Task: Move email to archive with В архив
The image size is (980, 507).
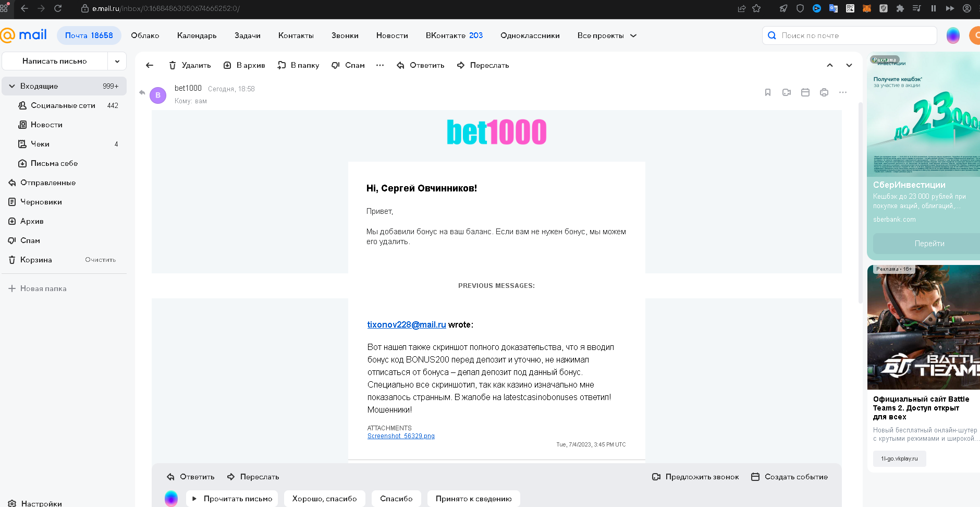Action: coord(244,65)
